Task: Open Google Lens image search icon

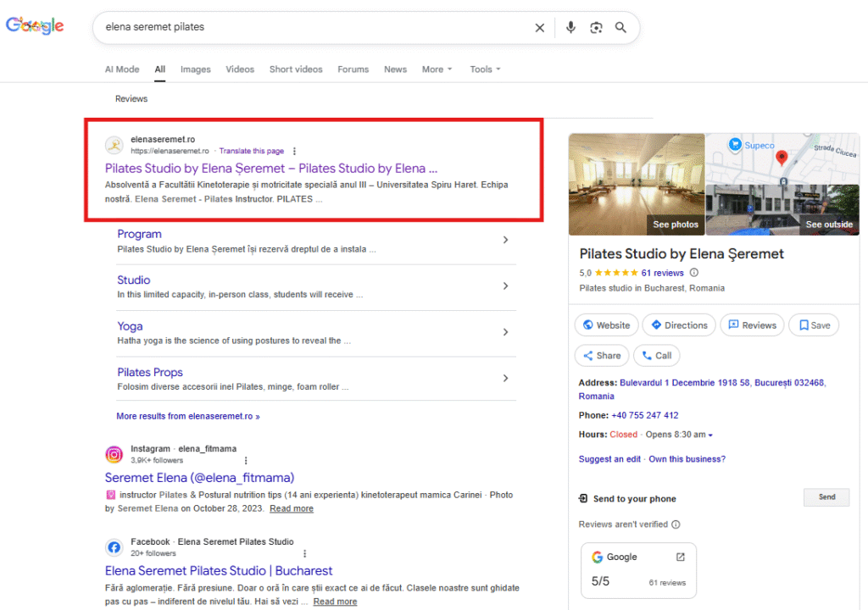Action: pyautogui.click(x=596, y=27)
